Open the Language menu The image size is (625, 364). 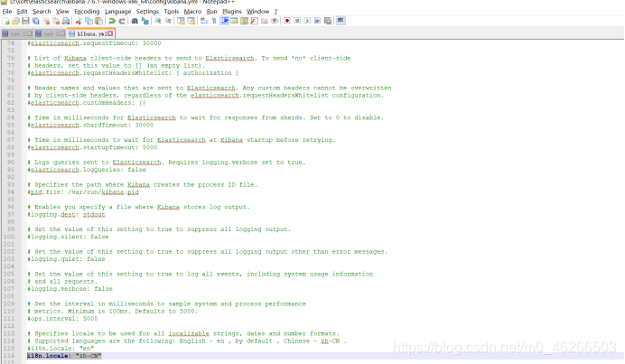click(x=117, y=11)
